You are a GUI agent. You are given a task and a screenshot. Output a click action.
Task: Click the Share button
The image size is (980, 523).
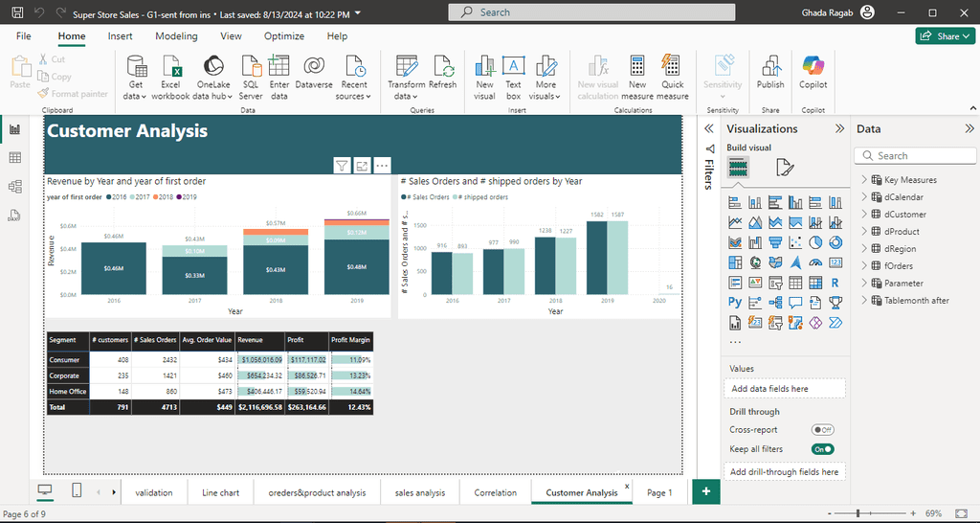[x=945, y=36]
